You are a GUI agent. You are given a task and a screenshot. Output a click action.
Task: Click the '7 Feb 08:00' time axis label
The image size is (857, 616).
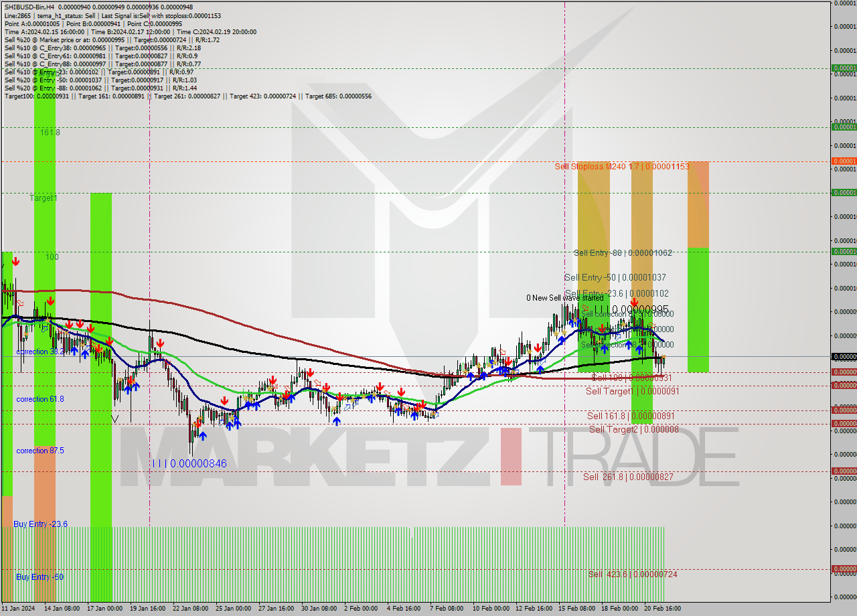pyautogui.click(x=446, y=609)
